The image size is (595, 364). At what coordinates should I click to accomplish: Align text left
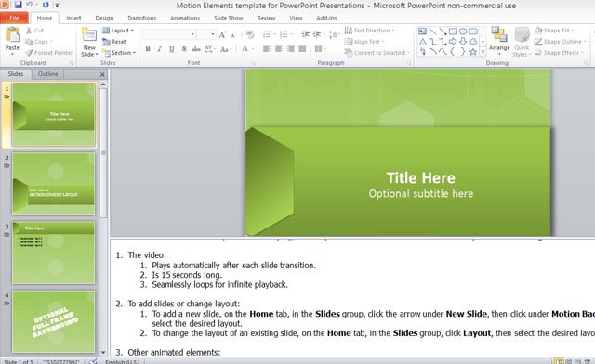[267, 49]
